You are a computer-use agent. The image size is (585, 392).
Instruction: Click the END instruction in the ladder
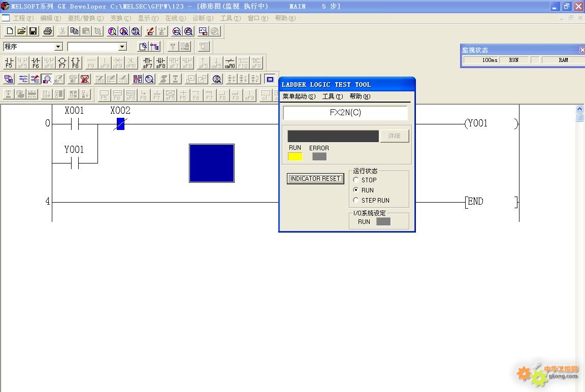[491, 202]
